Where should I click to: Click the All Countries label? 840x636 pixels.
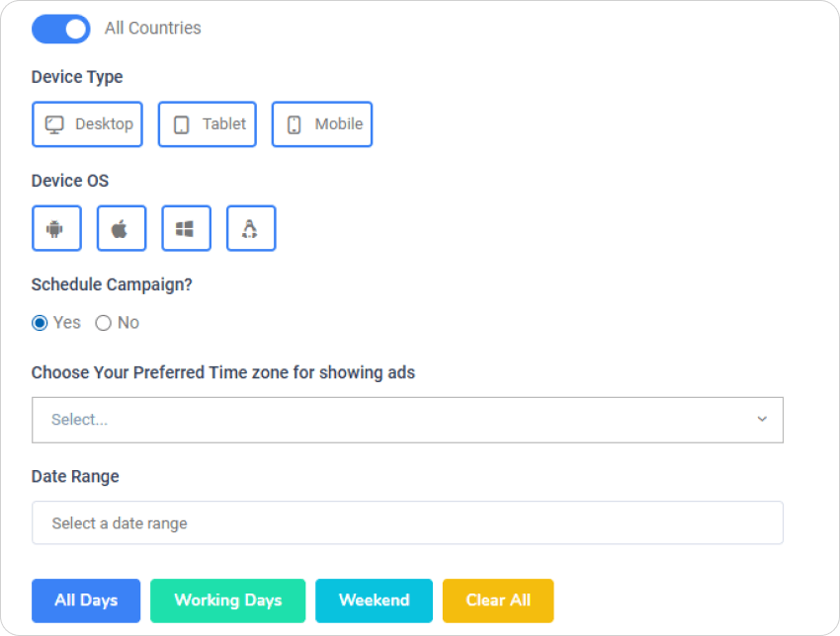point(153,29)
